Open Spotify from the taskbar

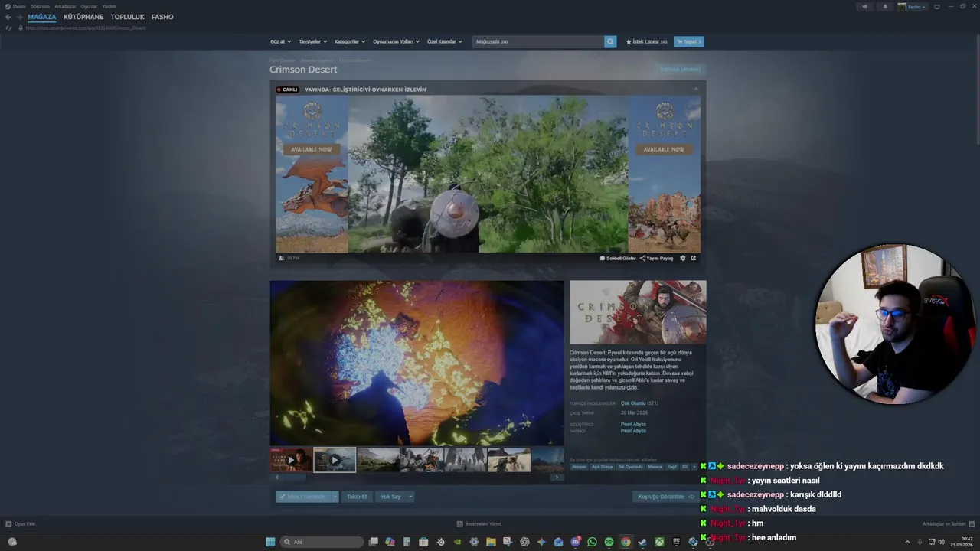(609, 542)
